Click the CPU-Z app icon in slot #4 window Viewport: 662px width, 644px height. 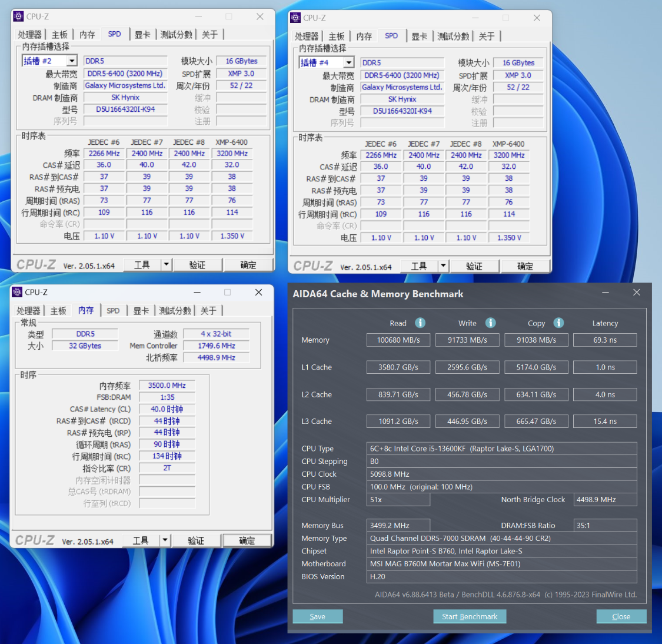tap(295, 18)
